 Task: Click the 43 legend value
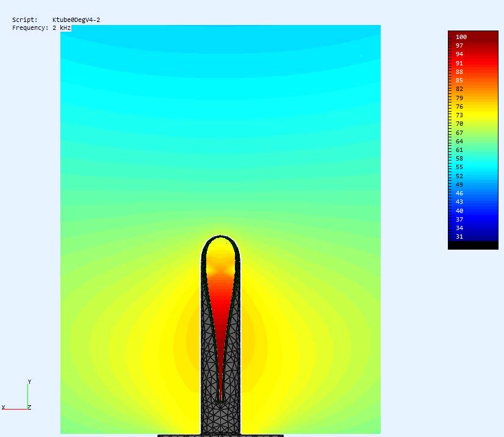coord(459,202)
